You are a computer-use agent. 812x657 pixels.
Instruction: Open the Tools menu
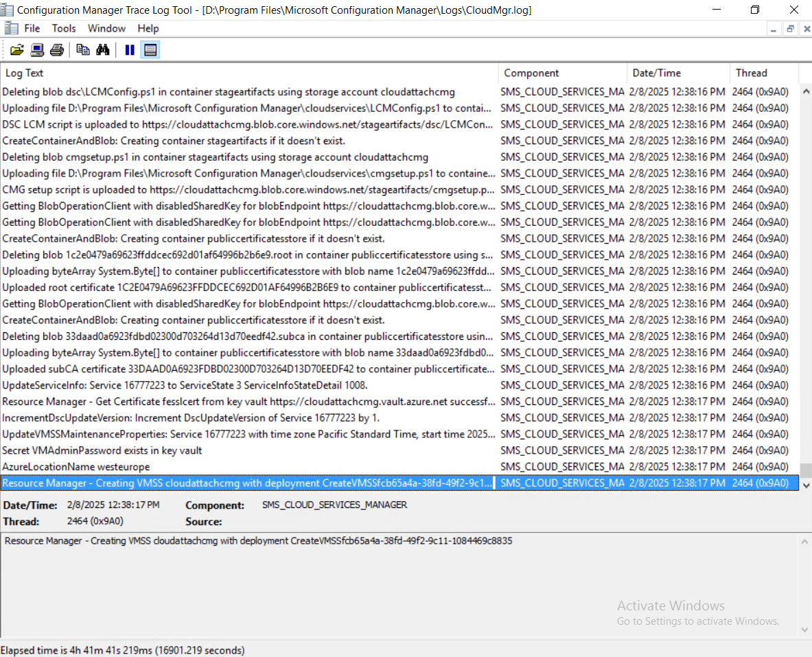coord(64,29)
